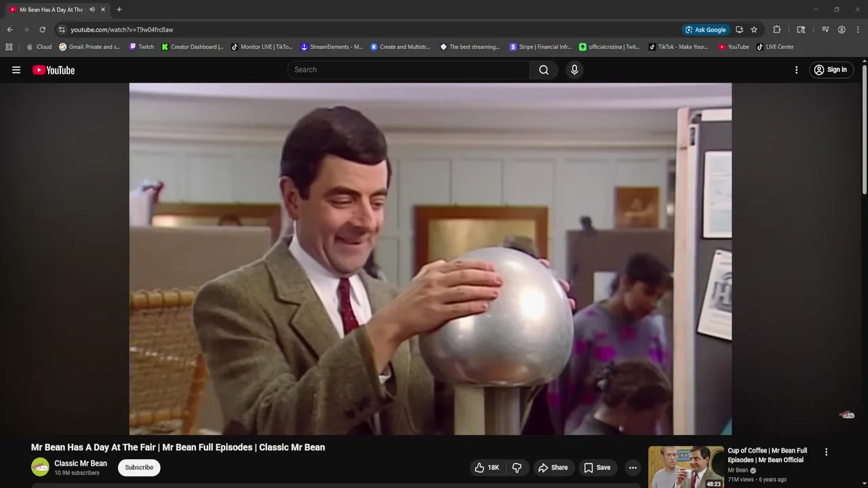Click the Mr Bean video title text
Screen dimensions: 868x488
(x=178, y=447)
